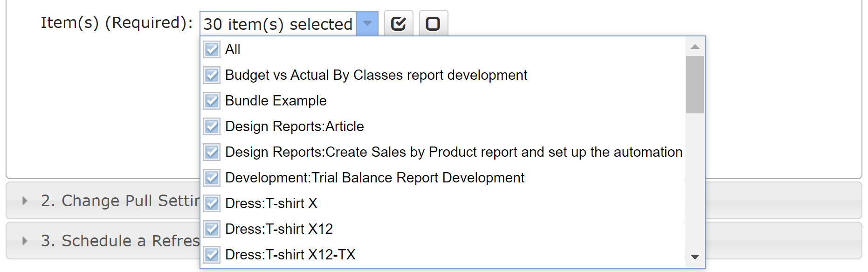Uncheck the All checkbox
Viewport: 868px width, 272px height.
212,49
